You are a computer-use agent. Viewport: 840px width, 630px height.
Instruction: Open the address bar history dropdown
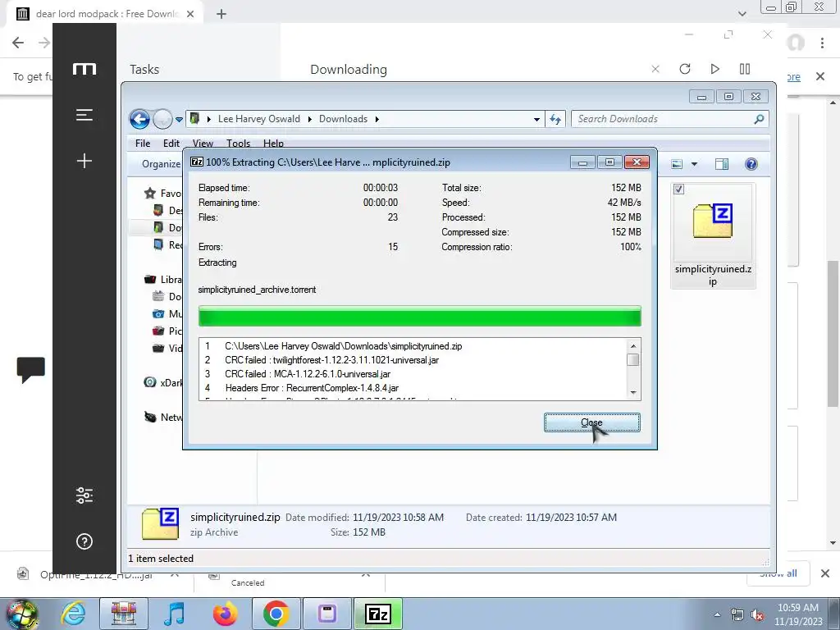point(536,120)
